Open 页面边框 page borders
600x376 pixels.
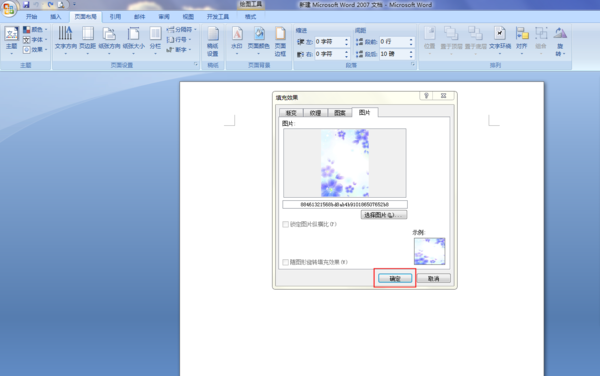point(280,41)
